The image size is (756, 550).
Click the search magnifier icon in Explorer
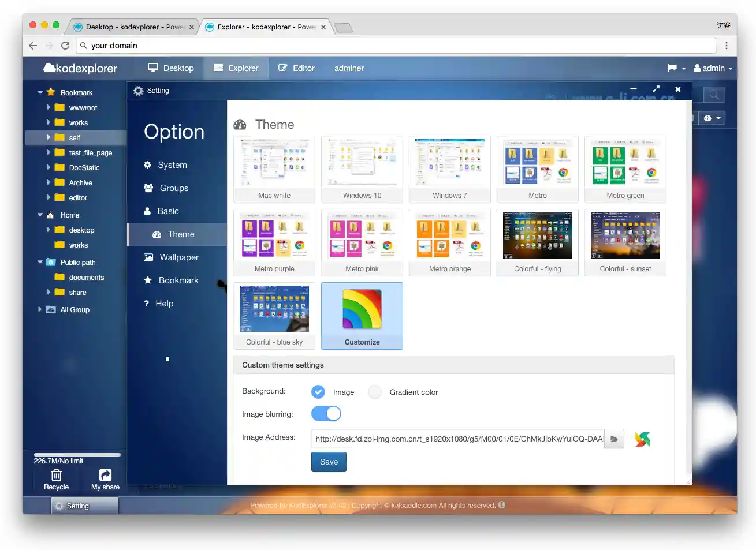714,95
